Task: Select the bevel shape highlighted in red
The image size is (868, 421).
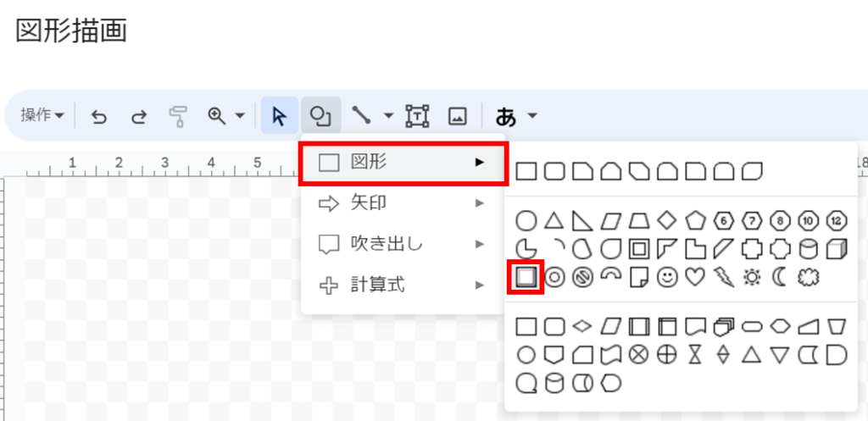Action: [x=526, y=277]
